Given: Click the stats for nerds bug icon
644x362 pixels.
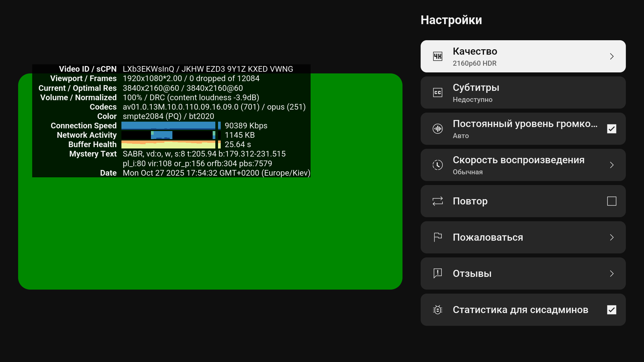Looking at the screenshot, I should point(438,310).
